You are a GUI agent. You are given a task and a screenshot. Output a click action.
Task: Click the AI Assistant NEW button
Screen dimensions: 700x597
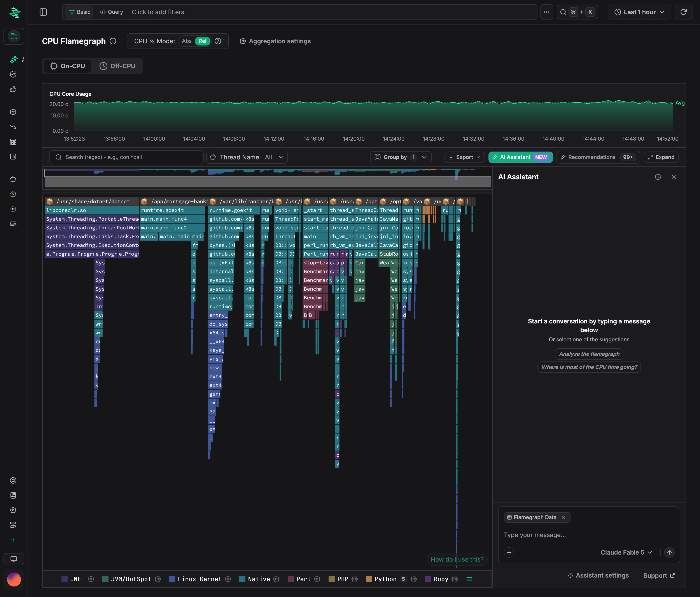(520, 157)
